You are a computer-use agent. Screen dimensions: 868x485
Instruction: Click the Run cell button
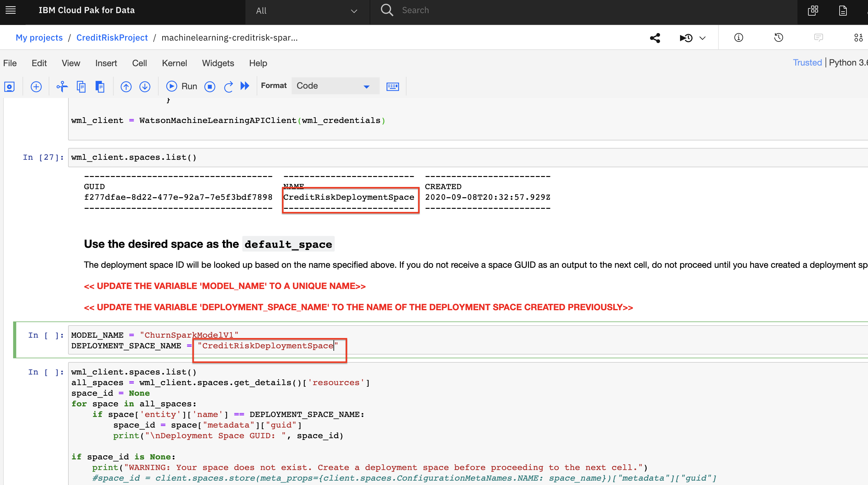tap(181, 86)
